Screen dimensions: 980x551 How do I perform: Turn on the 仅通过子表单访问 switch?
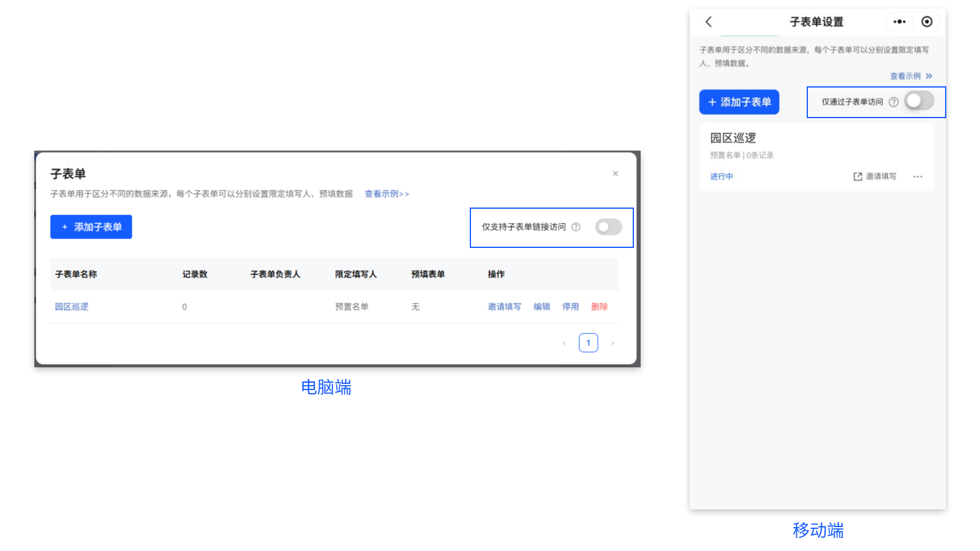(919, 102)
